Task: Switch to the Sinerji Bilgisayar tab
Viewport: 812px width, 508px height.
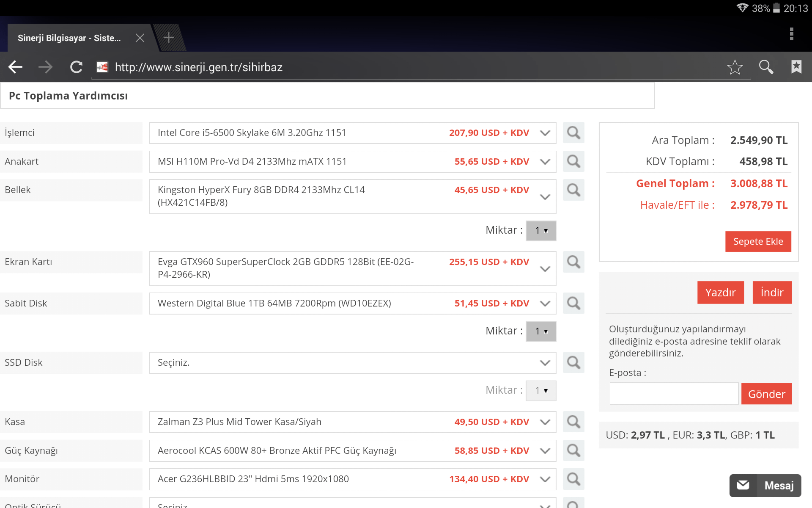Action: click(69, 37)
